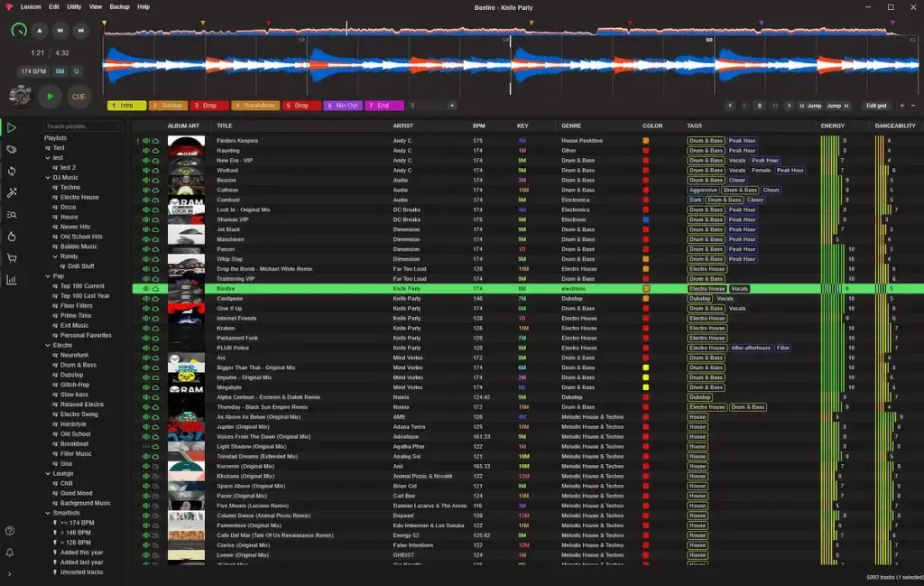Start playback with the green play button
924x586 pixels.
pos(51,96)
